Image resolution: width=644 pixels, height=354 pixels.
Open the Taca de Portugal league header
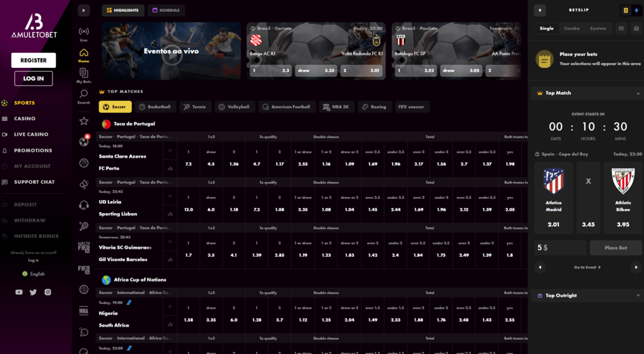click(129, 124)
